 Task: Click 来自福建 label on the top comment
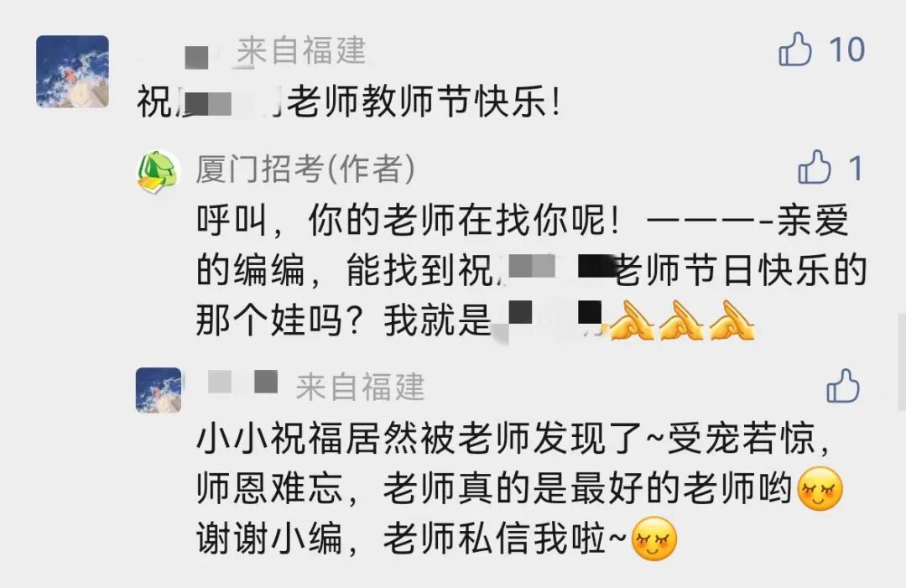click(x=301, y=50)
